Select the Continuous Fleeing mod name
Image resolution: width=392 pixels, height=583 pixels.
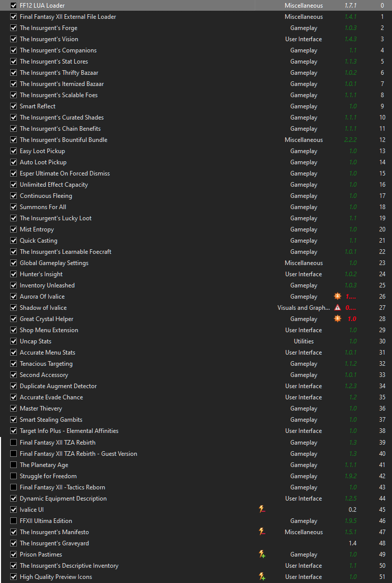pyautogui.click(x=46, y=195)
